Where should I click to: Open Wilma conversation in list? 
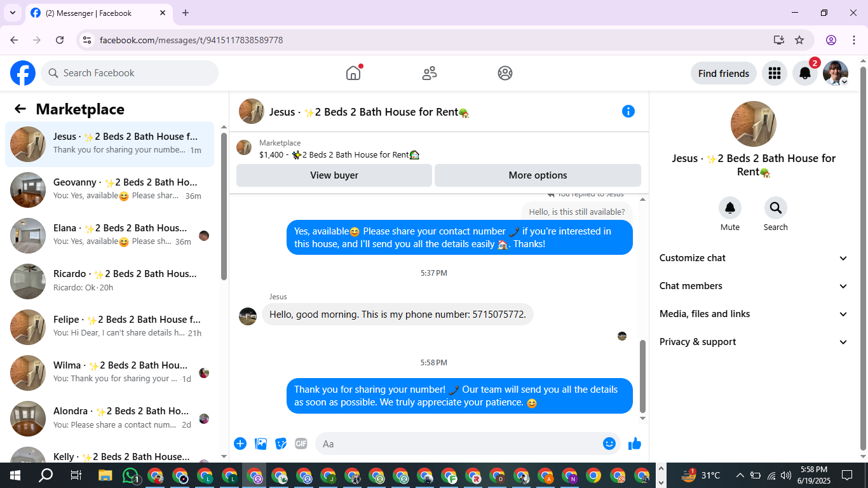point(110,373)
